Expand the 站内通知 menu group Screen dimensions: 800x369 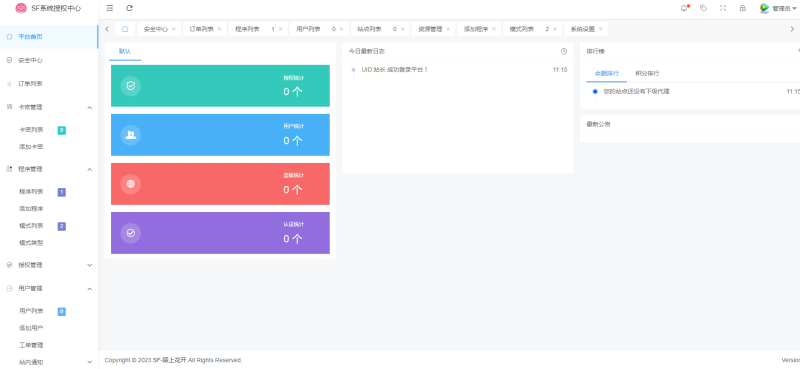(x=49, y=362)
